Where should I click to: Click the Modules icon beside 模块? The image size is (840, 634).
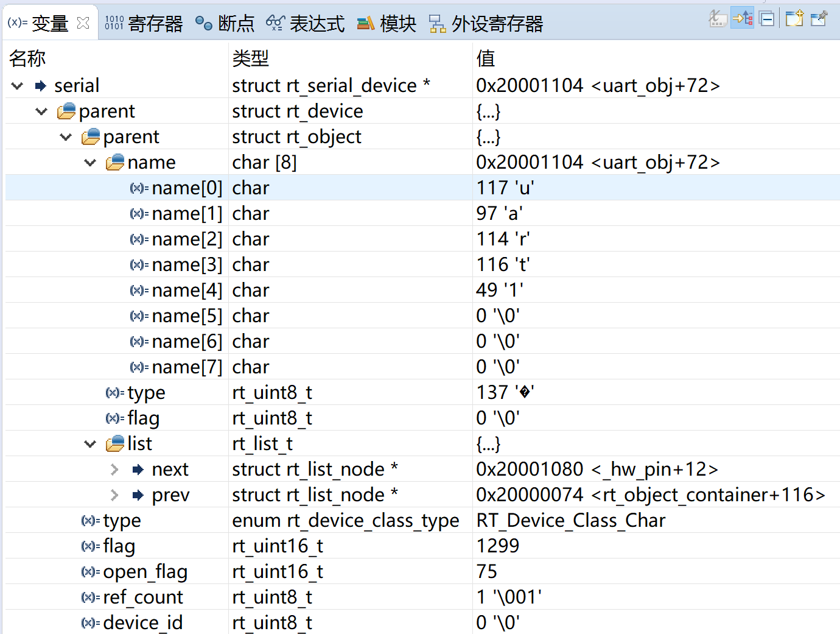pyautogui.click(x=366, y=22)
